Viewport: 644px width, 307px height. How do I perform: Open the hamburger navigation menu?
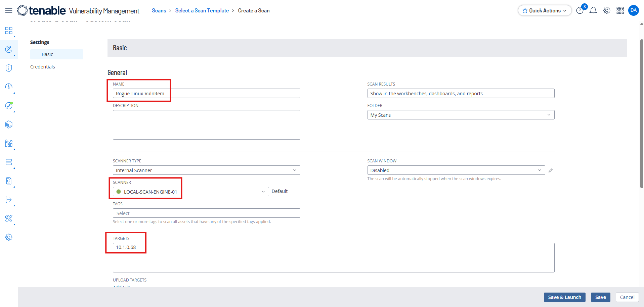[x=9, y=11]
